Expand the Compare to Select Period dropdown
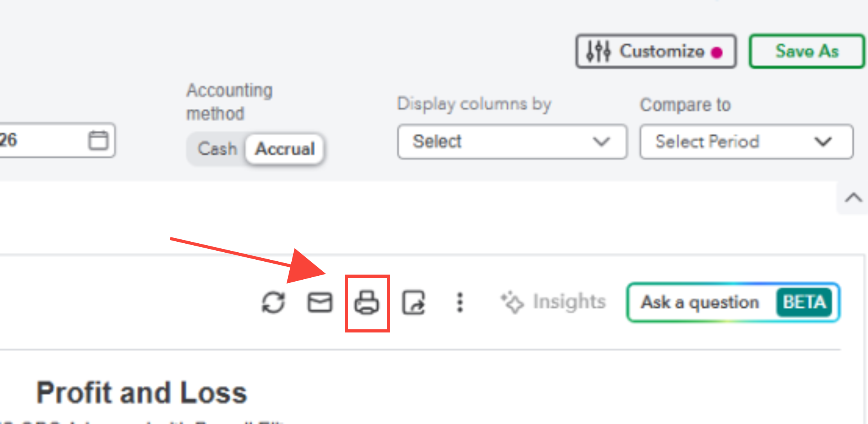 point(746,142)
